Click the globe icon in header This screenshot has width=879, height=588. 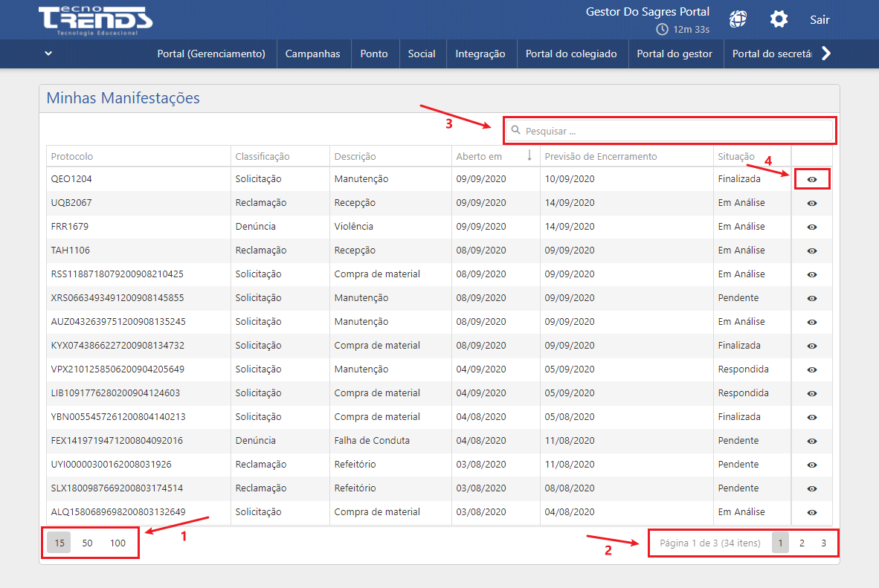click(737, 19)
